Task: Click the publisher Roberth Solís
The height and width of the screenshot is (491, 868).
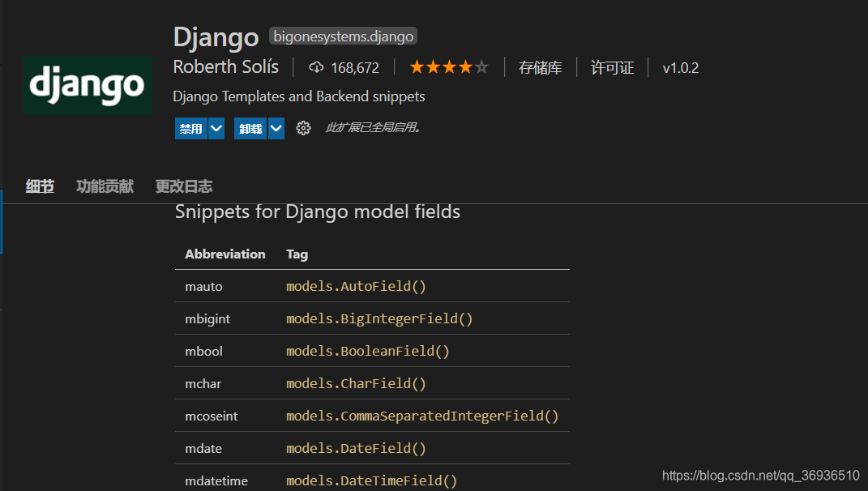Action: point(226,67)
